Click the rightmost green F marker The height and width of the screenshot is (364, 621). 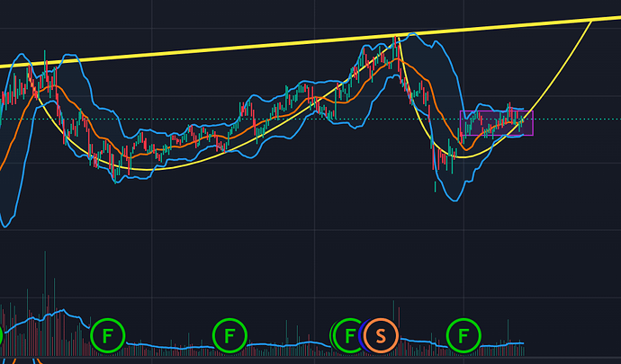[x=463, y=336]
